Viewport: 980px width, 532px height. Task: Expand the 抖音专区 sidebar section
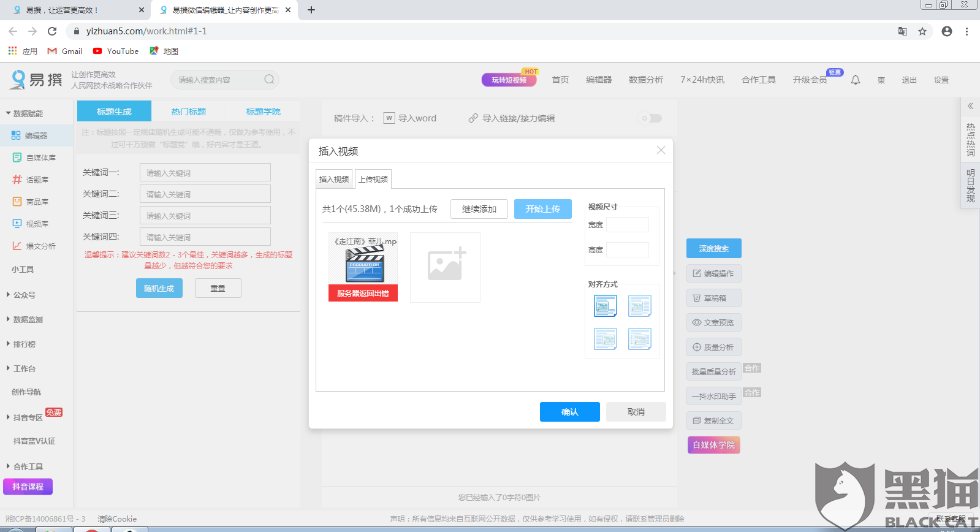tap(25, 417)
